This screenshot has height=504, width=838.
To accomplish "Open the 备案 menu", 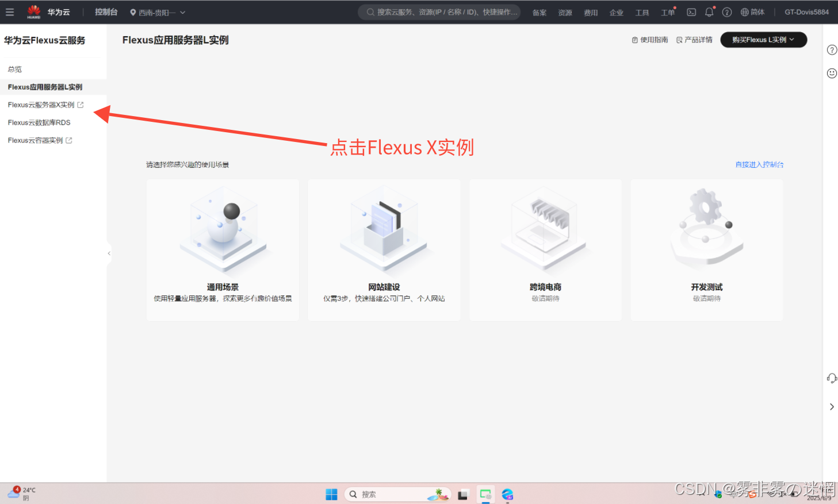I will 539,13.
